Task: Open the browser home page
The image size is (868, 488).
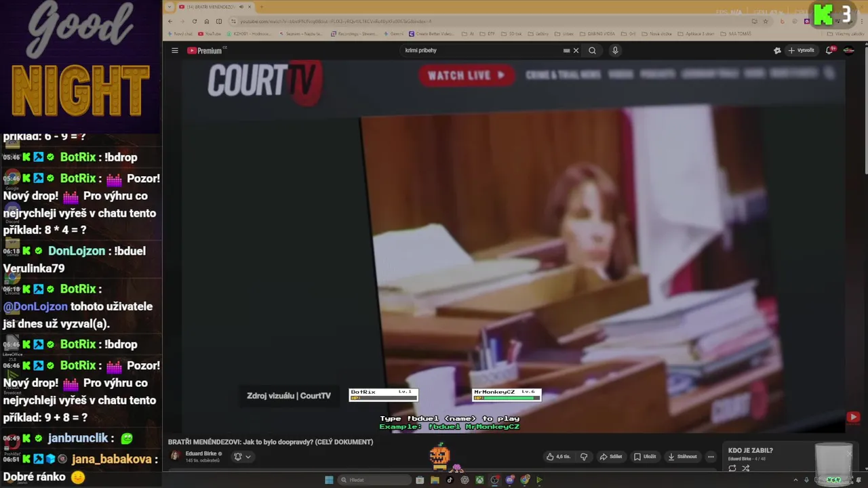Action: click(207, 21)
